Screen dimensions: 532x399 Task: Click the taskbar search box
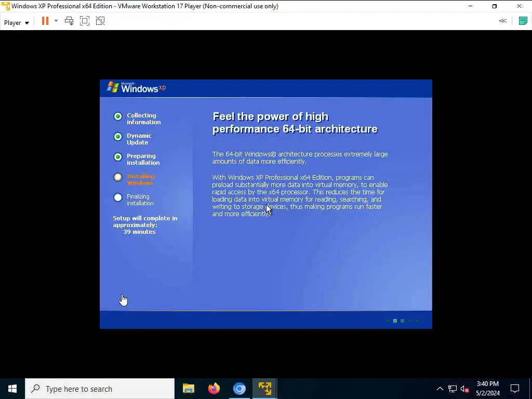coord(100,389)
